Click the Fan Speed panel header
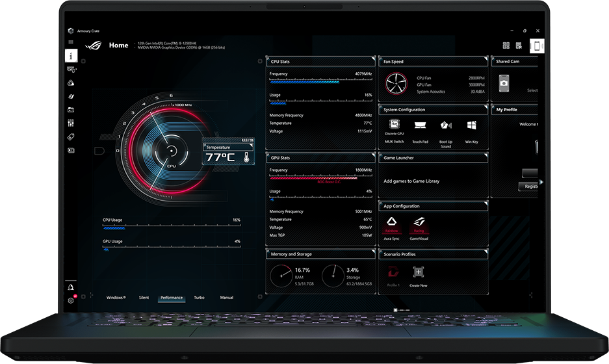 (433, 61)
